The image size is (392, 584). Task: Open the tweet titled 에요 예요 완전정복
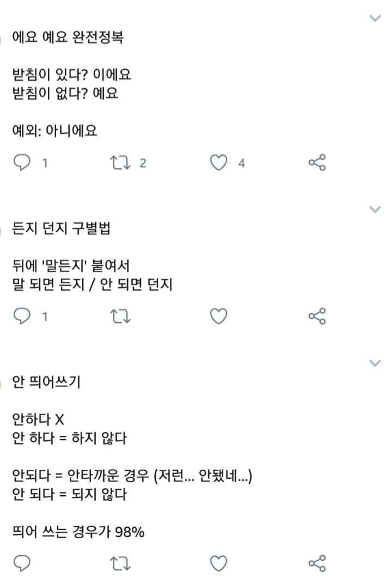point(67,39)
